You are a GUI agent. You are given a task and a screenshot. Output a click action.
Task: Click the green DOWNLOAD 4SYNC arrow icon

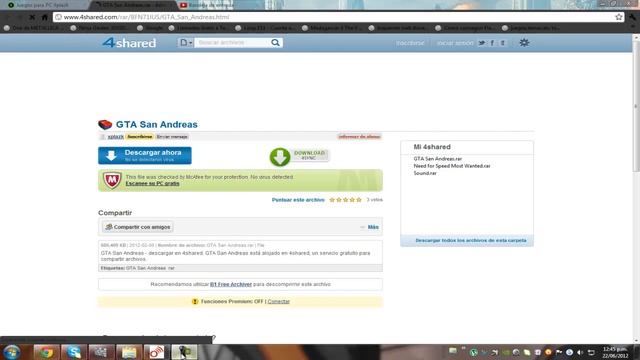tap(280, 157)
